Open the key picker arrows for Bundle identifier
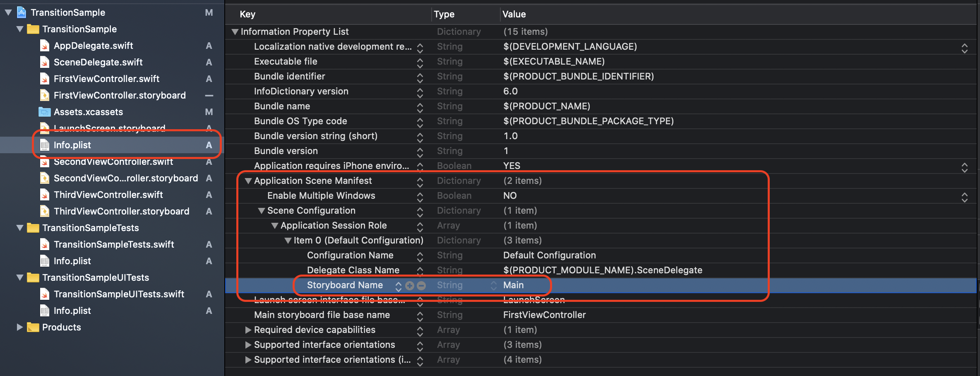Image resolution: width=980 pixels, height=376 pixels. click(420, 77)
